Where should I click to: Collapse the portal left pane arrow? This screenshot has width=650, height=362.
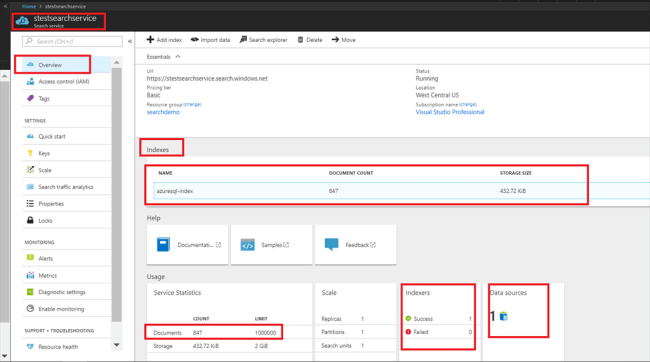[5, 6]
